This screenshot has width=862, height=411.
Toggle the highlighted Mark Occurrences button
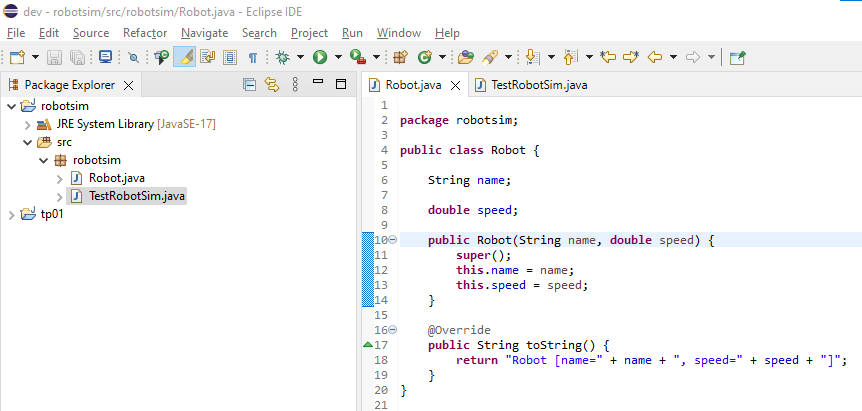coord(185,57)
